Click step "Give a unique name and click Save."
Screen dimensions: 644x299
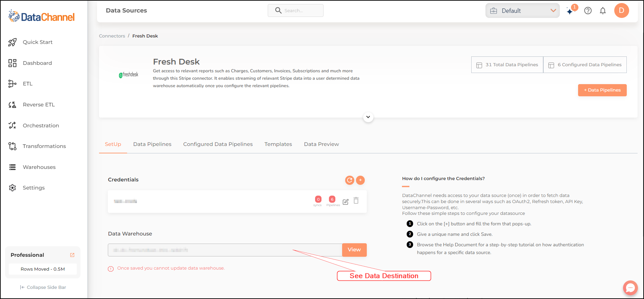455,234
